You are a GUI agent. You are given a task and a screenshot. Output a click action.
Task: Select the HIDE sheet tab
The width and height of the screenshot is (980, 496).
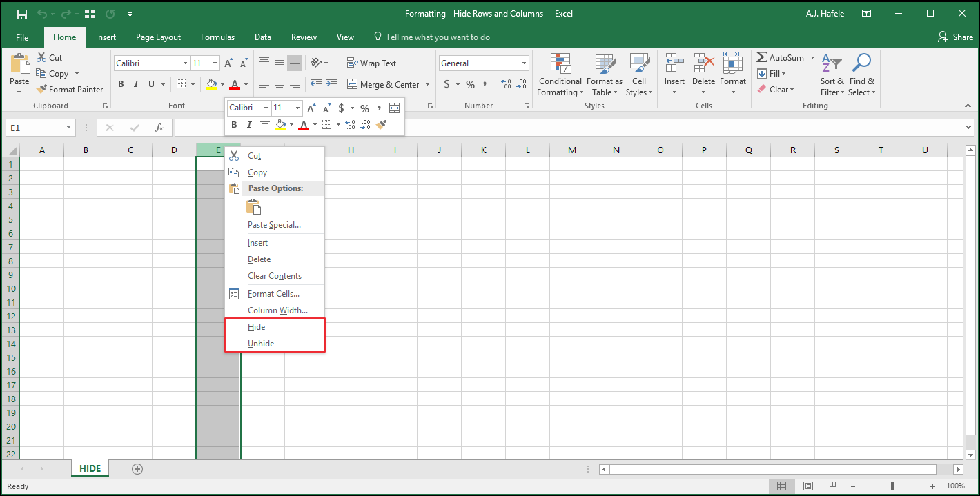[x=90, y=469]
